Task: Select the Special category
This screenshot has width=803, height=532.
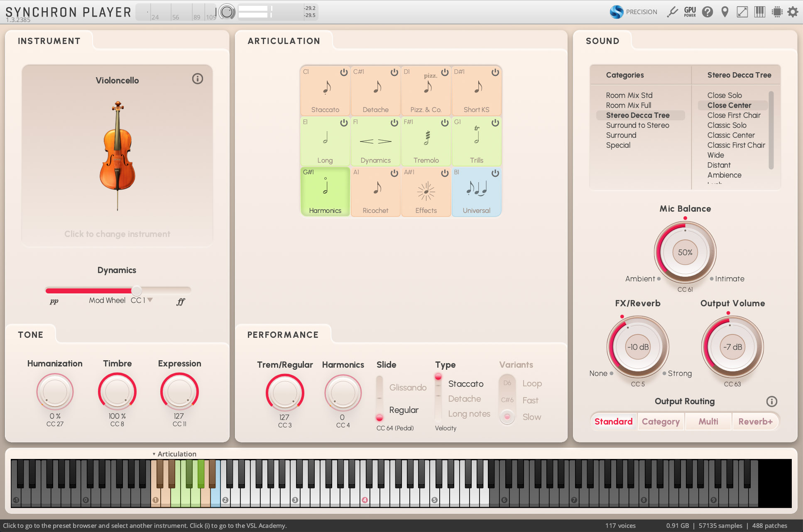Action: click(x=618, y=145)
